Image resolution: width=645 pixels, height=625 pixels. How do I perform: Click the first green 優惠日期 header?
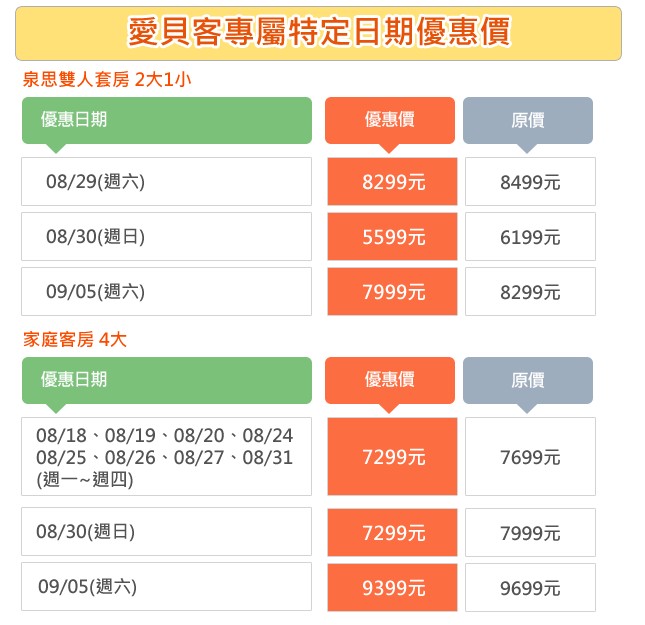point(167,120)
